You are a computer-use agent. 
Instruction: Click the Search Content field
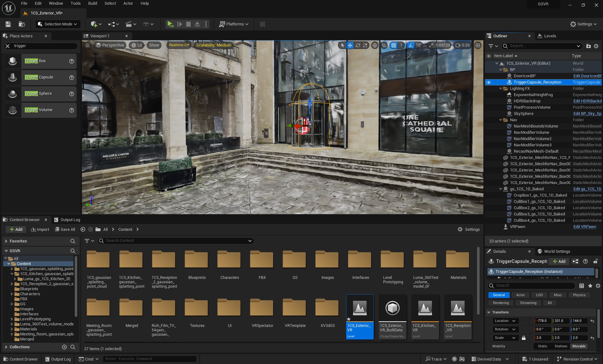(176, 241)
